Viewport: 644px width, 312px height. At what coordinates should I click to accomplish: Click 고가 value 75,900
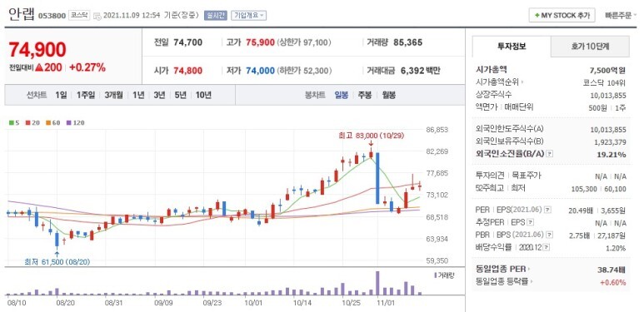click(x=260, y=42)
